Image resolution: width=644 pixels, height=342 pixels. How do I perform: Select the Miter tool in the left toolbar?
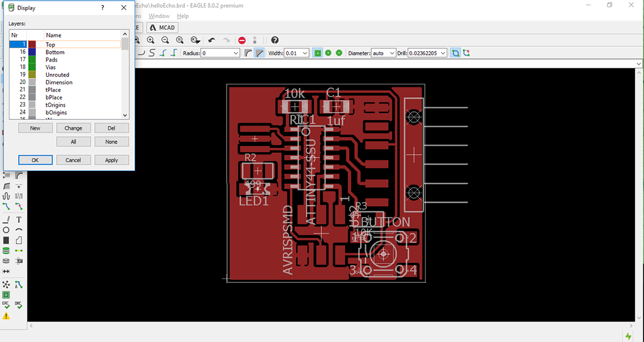(x=19, y=176)
